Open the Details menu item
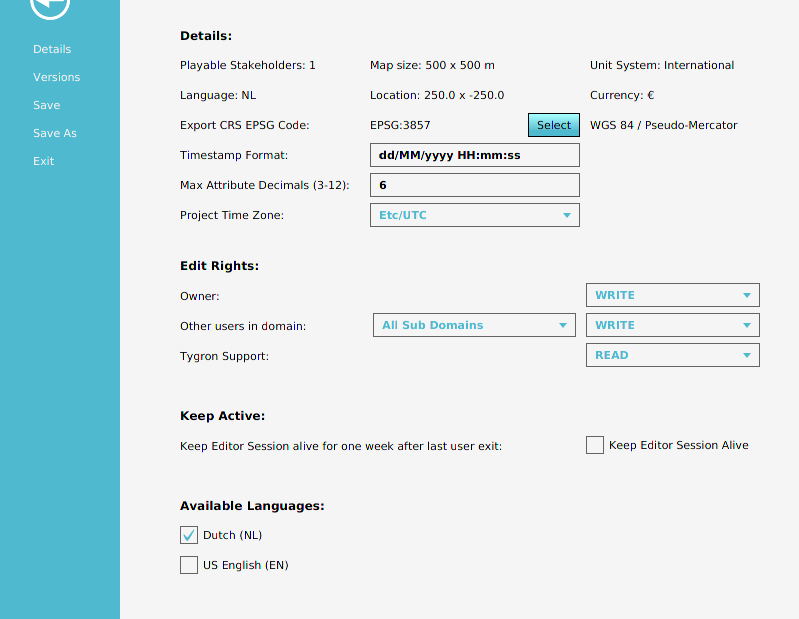This screenshot has height=619, width=799. click(x=52, y=49)
